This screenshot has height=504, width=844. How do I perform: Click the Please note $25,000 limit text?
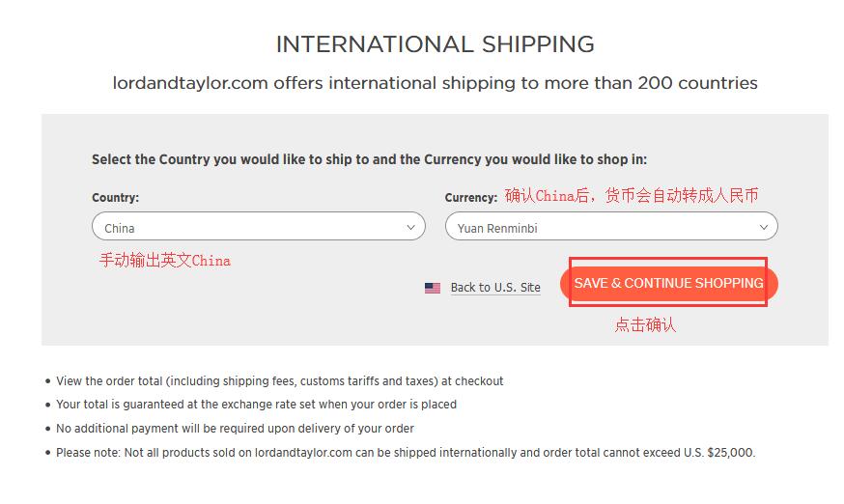(x=406, y=453)
